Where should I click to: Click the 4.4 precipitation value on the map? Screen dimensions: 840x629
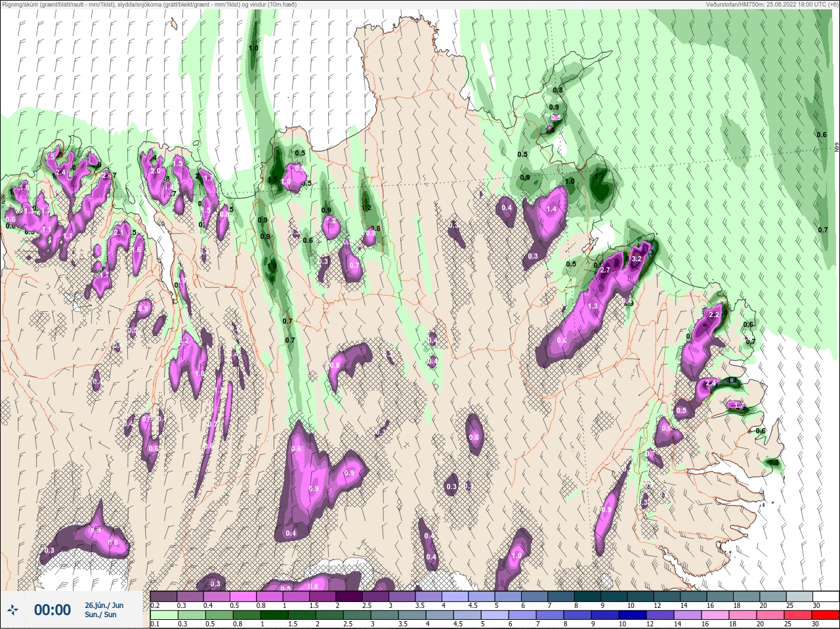pos(732,381)
